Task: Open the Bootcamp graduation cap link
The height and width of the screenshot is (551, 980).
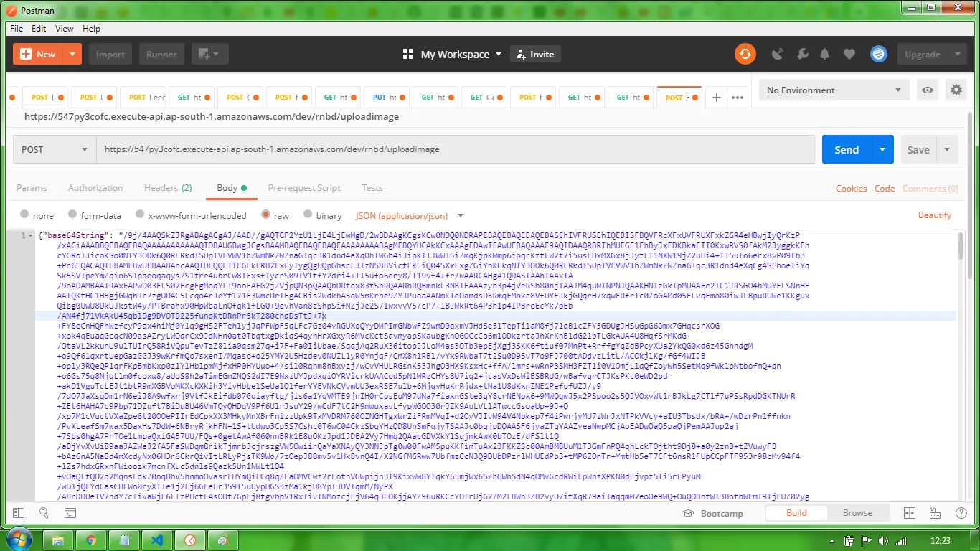Action: pyautogui.click(x=712, y=513)
